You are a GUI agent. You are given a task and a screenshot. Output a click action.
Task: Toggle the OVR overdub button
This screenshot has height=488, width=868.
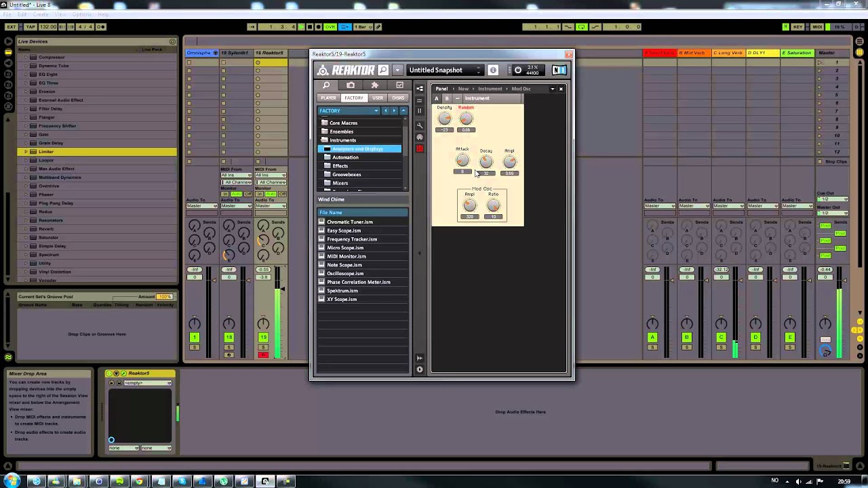[x=330, y=27]
